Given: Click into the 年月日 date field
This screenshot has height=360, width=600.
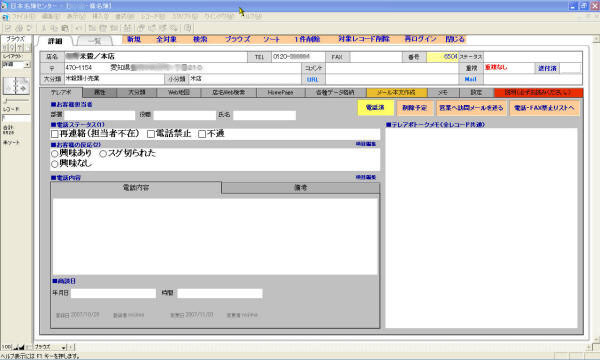Looking at the screenshot, I should click(114, 293).
